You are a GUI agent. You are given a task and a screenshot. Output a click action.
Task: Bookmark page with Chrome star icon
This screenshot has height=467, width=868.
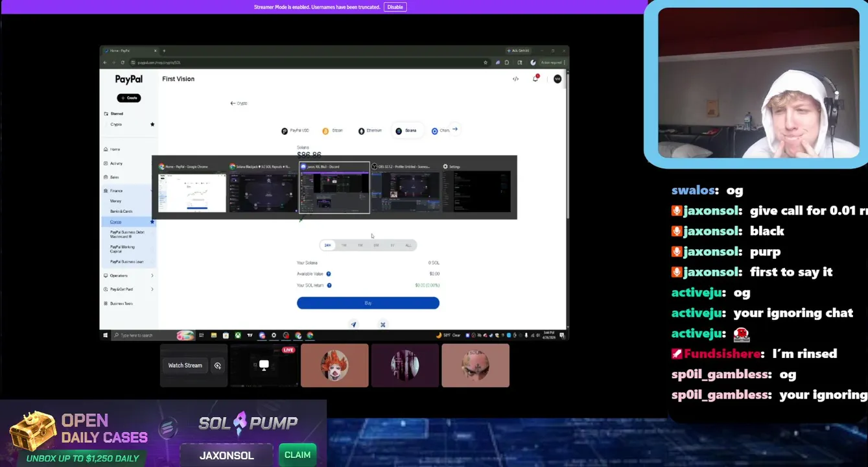click(x=486, y=63)
